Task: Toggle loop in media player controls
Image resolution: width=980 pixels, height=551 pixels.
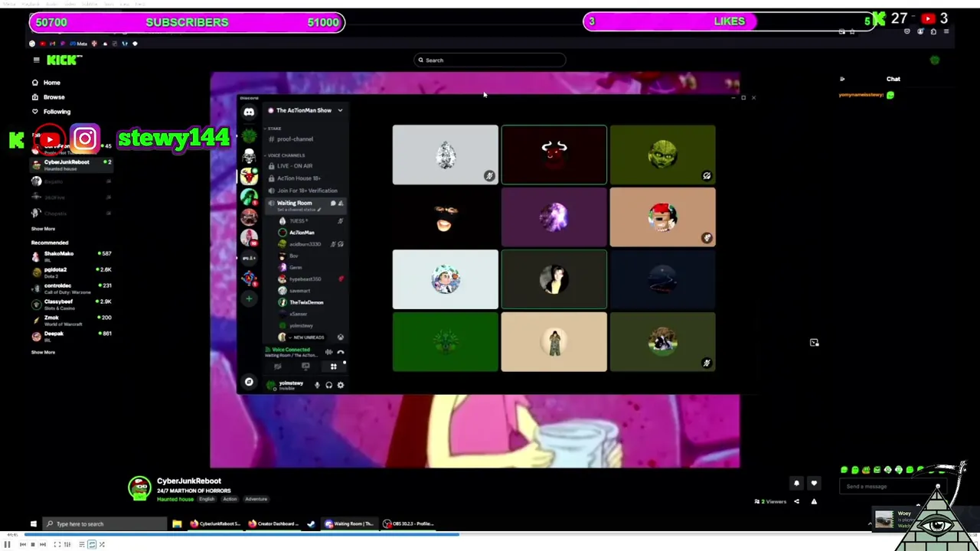Action: click(92, 544)
